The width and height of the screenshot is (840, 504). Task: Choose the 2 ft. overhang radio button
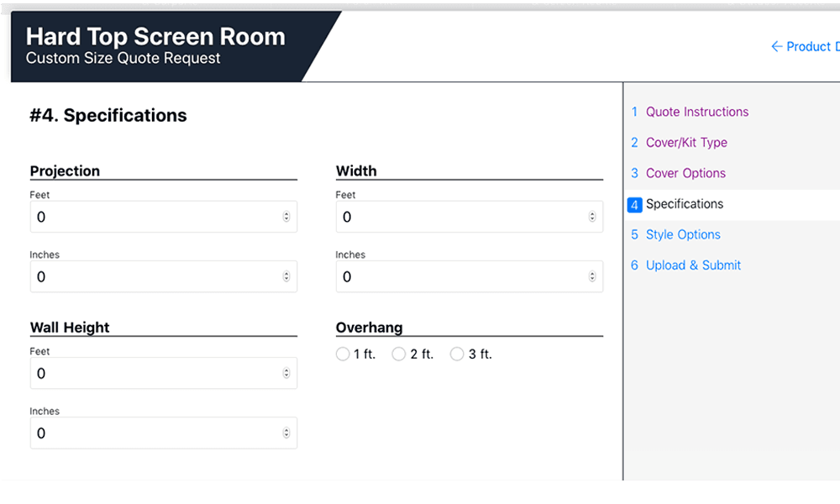pos(399,354)
